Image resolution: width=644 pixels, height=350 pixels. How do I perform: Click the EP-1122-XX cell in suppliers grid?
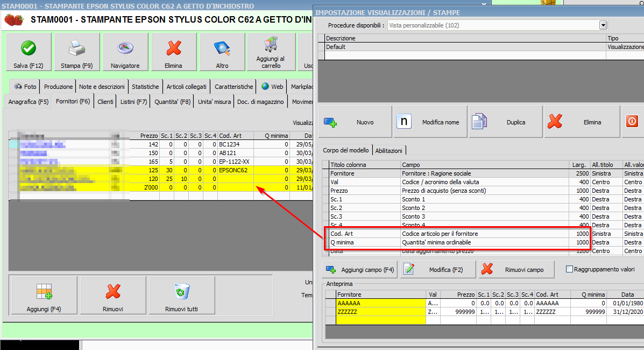click(235, 162)
